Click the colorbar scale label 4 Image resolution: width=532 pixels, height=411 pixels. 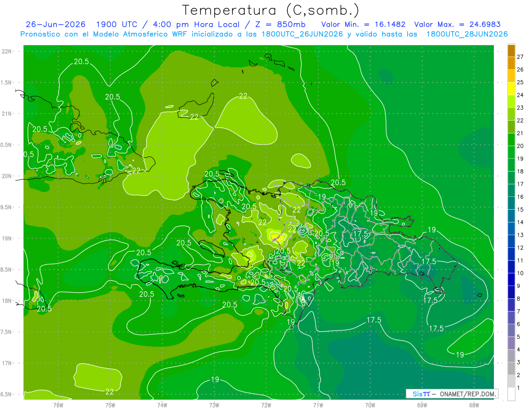[x=519, y=350]
